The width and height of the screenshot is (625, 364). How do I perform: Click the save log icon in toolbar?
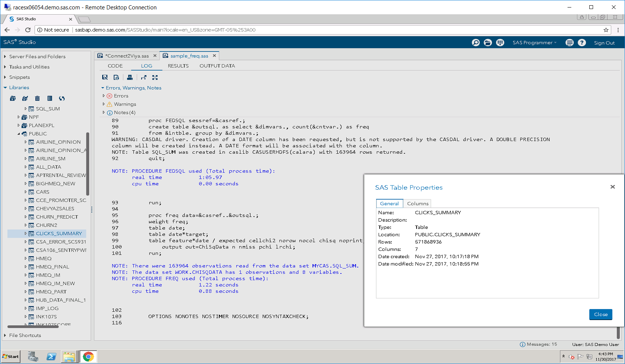tap(105, 77)
